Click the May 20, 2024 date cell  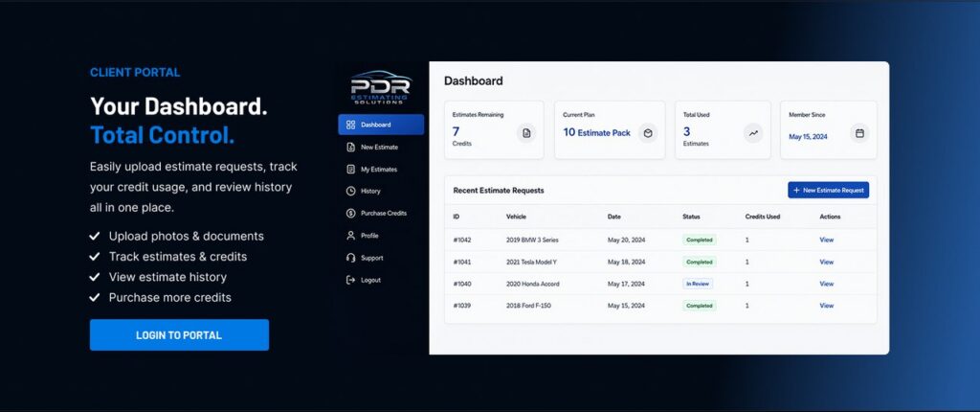(x=626, y=240)
